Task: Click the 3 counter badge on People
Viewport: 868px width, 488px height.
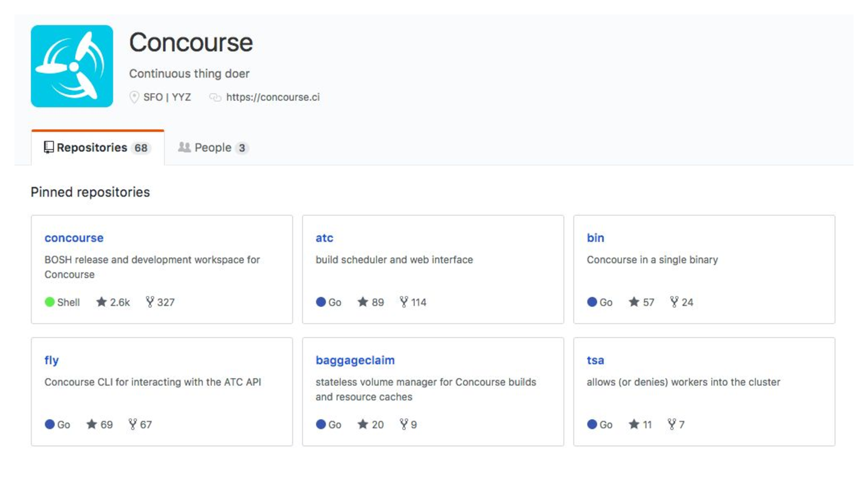Action: click(x=242, y=148)
